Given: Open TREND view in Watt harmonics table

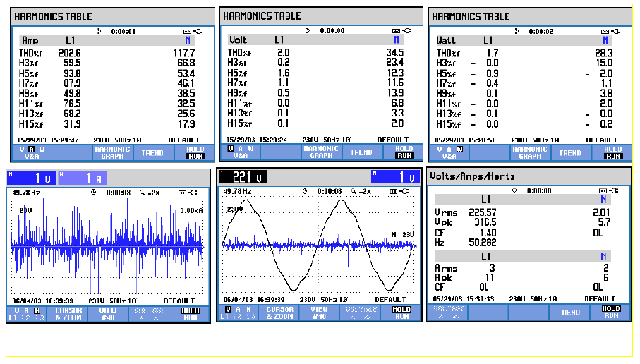Looking at the screenshot, I should [x=569, y=153].
